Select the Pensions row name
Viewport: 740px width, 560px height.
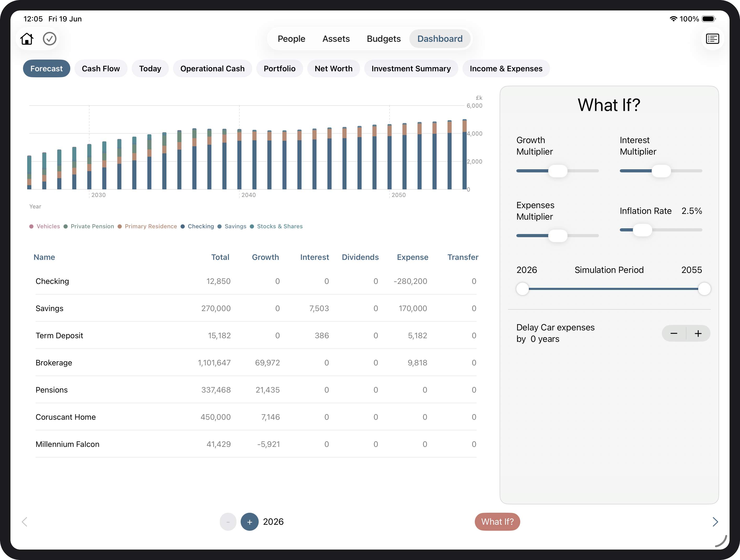[51, 390]
